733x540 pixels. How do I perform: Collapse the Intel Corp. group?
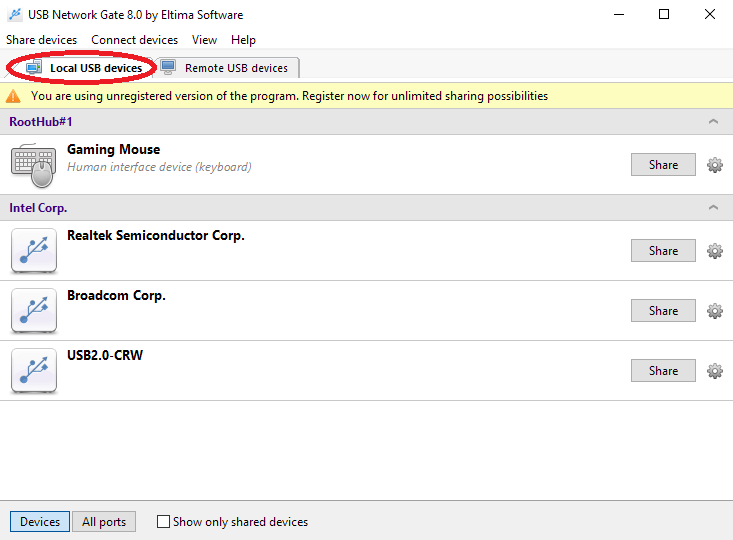713,208
